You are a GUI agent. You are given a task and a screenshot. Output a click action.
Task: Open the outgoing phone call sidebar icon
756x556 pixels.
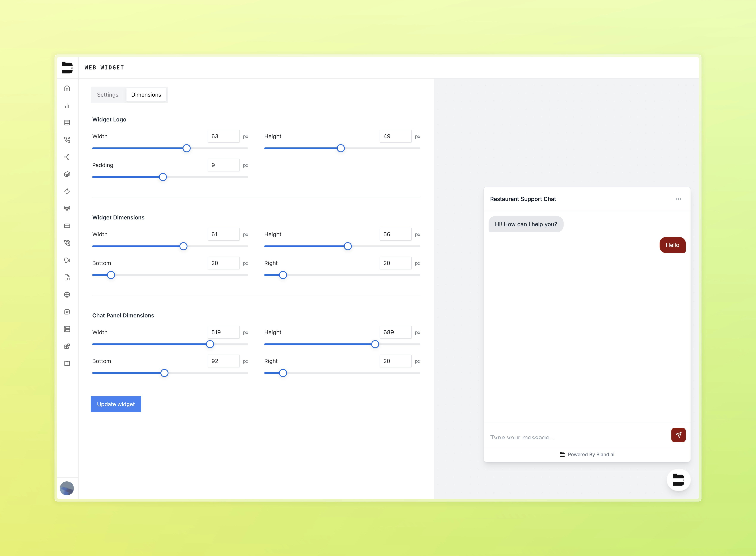67,140
